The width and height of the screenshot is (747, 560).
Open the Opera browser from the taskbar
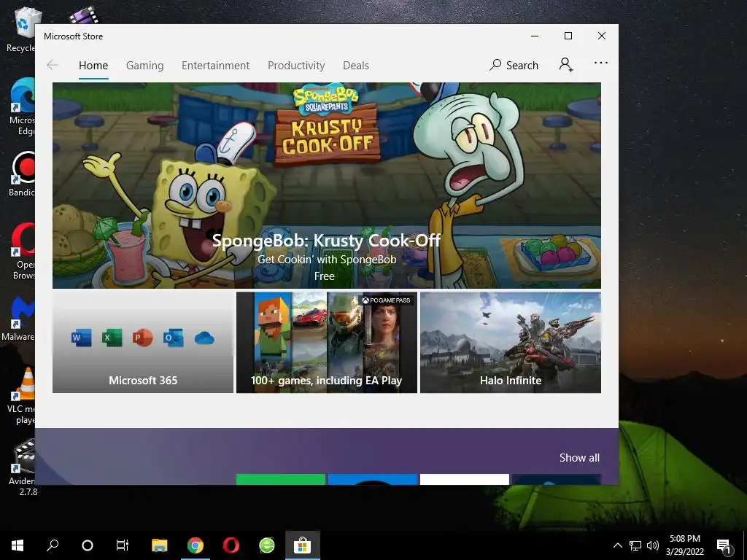coord(231,545)
